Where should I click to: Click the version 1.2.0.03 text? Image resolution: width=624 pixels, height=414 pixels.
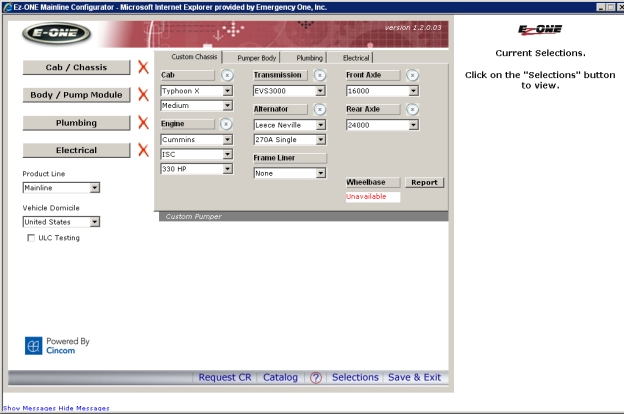click(x=413, y=27)
